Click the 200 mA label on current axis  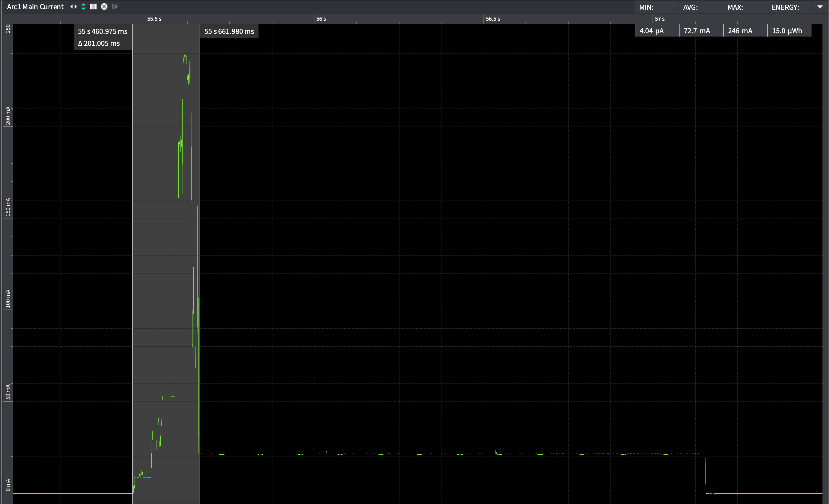(x=8, y=115)
